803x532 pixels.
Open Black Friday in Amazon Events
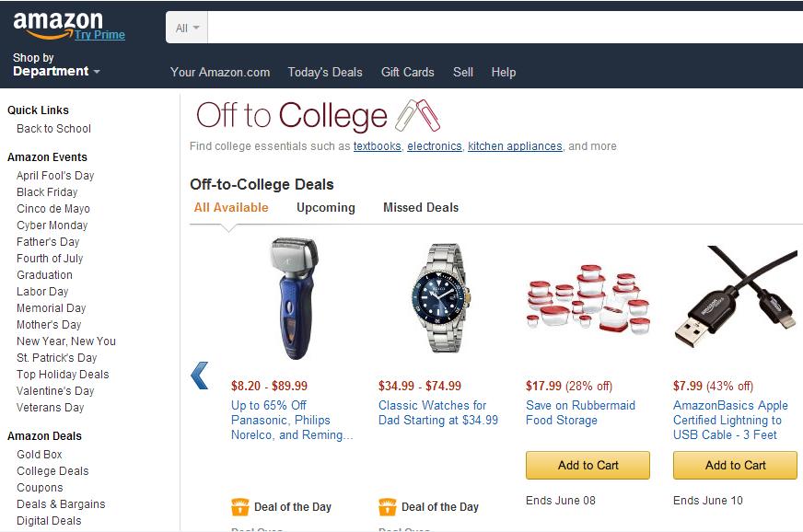tap(47, 192)
